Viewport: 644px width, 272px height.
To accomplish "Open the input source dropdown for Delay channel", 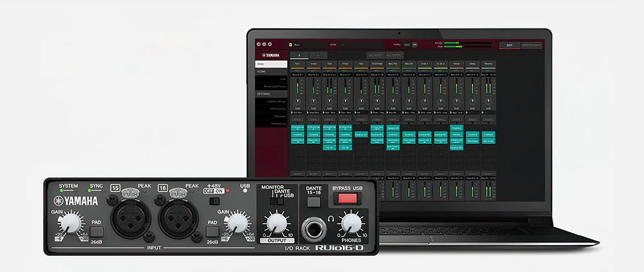I will click(x=472, y=75).
